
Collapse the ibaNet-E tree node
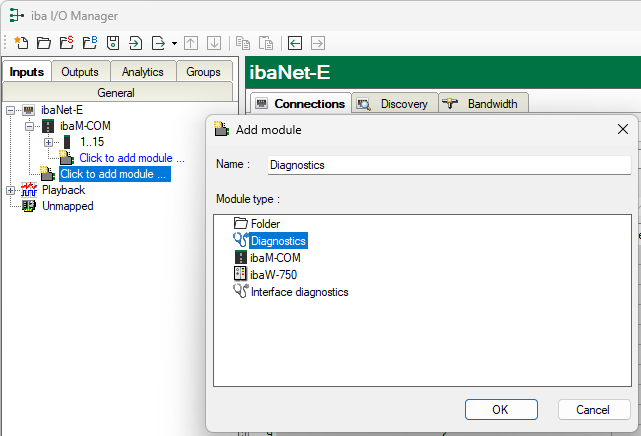click(x=11, y=110)
